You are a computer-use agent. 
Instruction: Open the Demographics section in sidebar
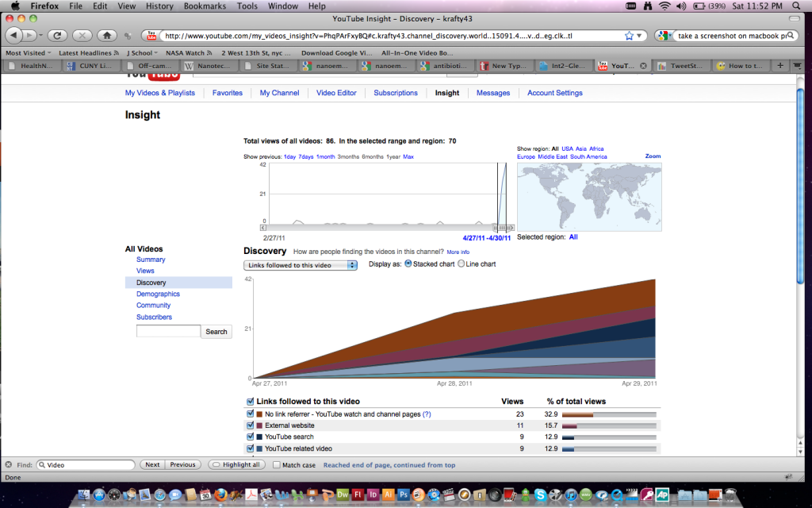[158, 294]
